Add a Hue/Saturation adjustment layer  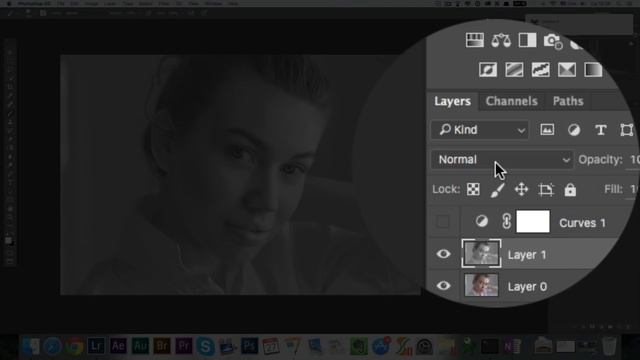pyautogui.click(x=475, y=40)
